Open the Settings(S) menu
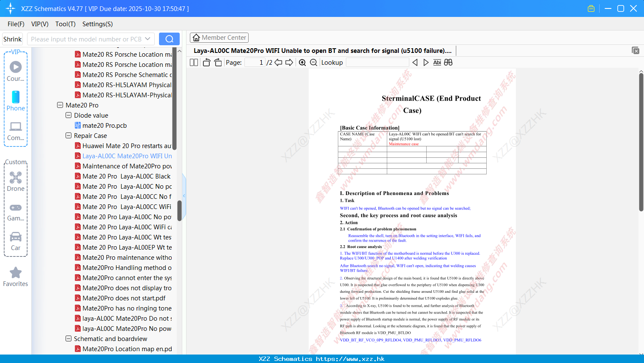 98,24
